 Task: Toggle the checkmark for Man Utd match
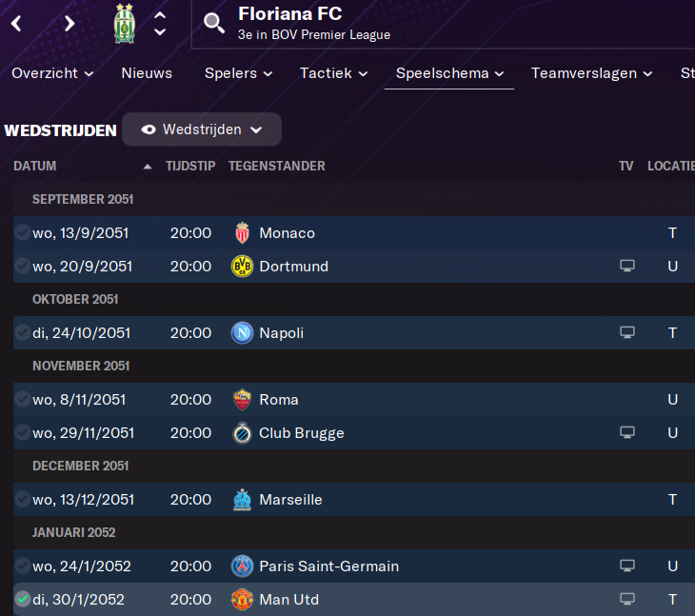pyautogui.click(x=23, y=600)
